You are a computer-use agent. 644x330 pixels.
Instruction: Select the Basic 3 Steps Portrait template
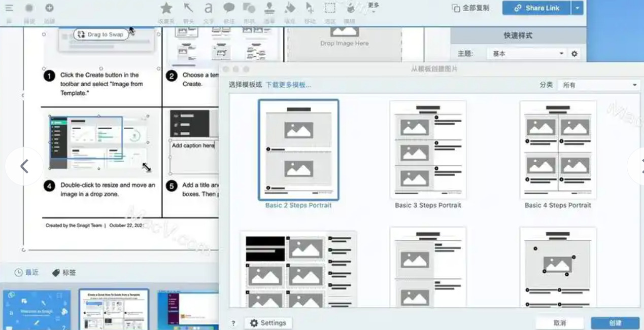pyautogui.click(x=428, y=150)
